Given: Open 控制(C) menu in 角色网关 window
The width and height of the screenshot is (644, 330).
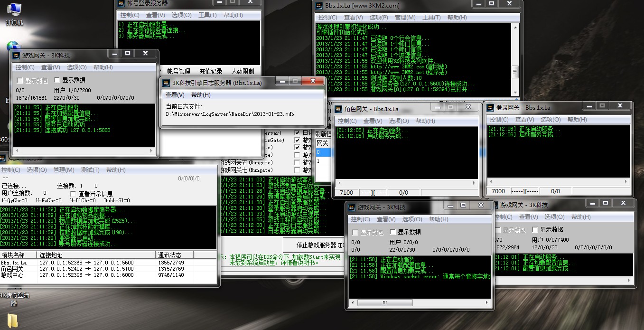Looking at the screenshot, I should pos(347,121).
